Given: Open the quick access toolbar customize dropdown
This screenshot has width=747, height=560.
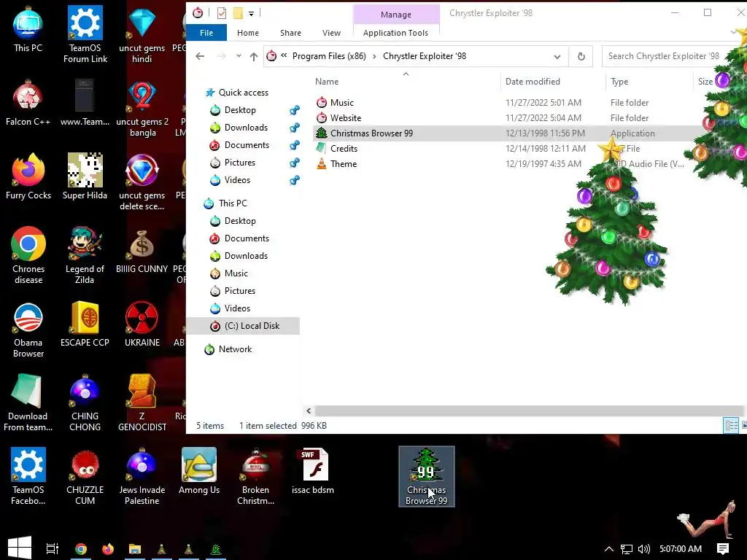Looking at the screenshot, I should pyautogui.click(x=251, y=13).
